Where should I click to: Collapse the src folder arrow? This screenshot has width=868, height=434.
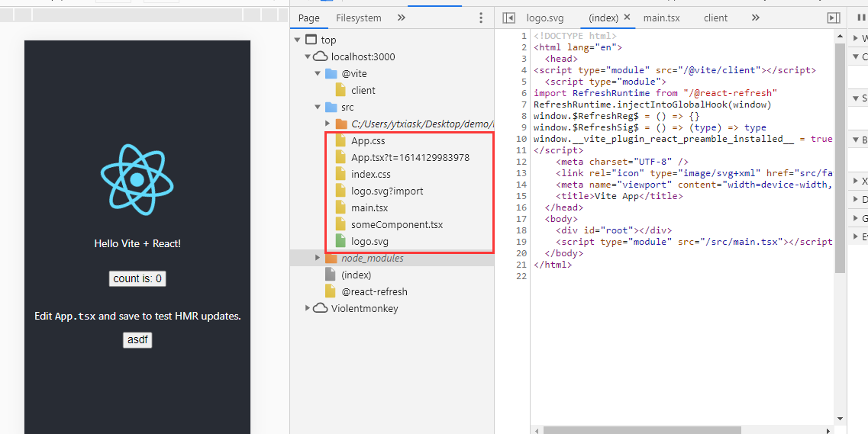pyautogui.click(x=317, y=108)
